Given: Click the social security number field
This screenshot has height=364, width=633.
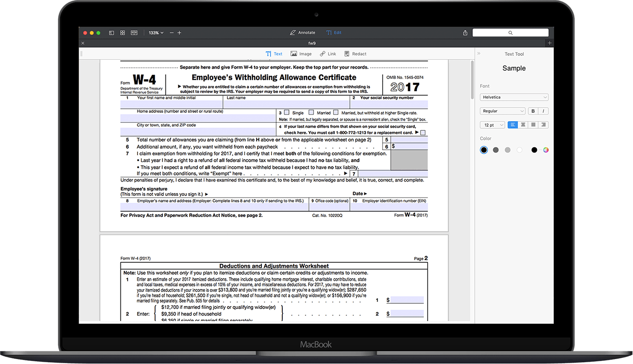Looking at the screenshot, I should tap(389, 105).
